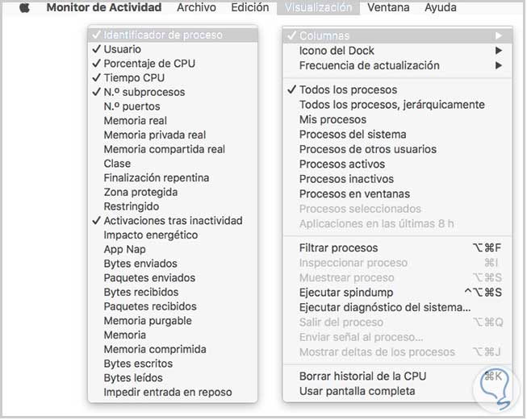Screen dimensions: 527x420
Task: Enable the Bytes enviados column
Action: (140, 264)
